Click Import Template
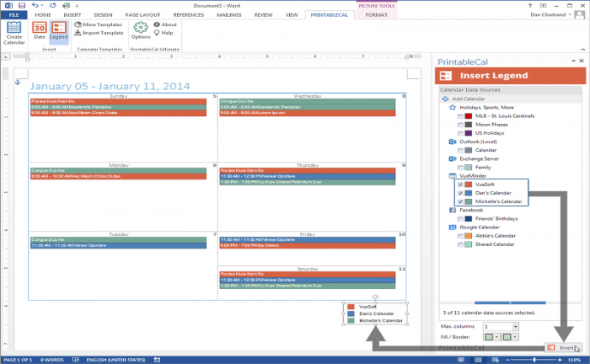Viewport: 590px width, 364px height. tap(99, 33)
